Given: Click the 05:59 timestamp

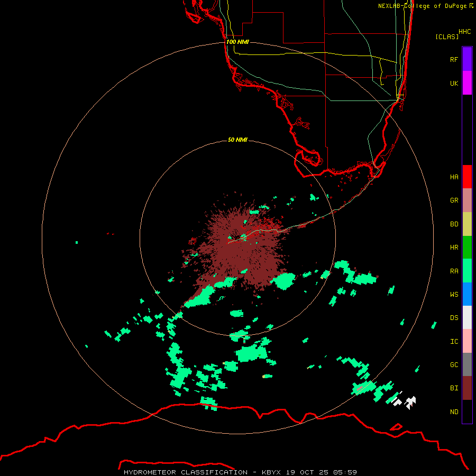Looking at the screenshot, I should [x=345, y=472].
